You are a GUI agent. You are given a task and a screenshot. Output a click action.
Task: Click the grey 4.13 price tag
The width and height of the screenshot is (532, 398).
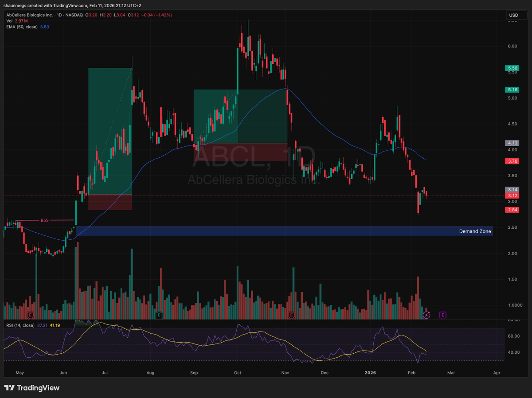click(x=513, y=143)
